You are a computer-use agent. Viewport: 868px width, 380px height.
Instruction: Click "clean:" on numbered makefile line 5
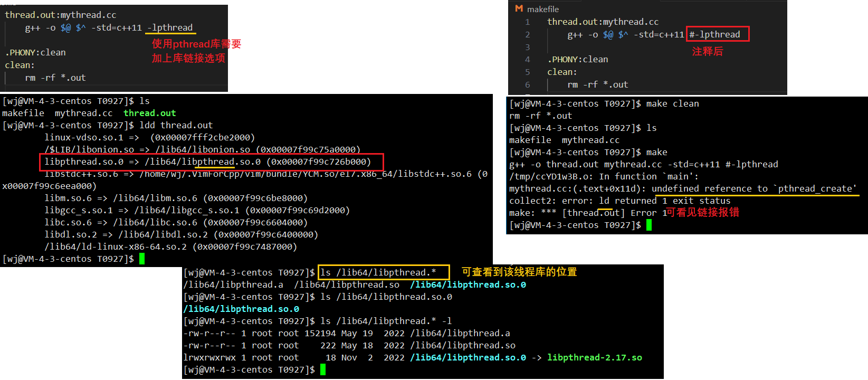pos(562,72)
